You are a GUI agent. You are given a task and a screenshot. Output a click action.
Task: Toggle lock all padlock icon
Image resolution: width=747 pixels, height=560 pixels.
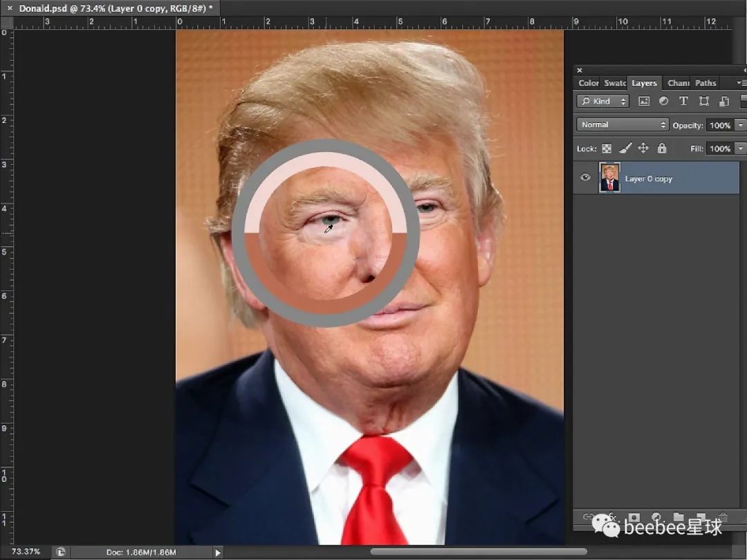coord(661,148)
